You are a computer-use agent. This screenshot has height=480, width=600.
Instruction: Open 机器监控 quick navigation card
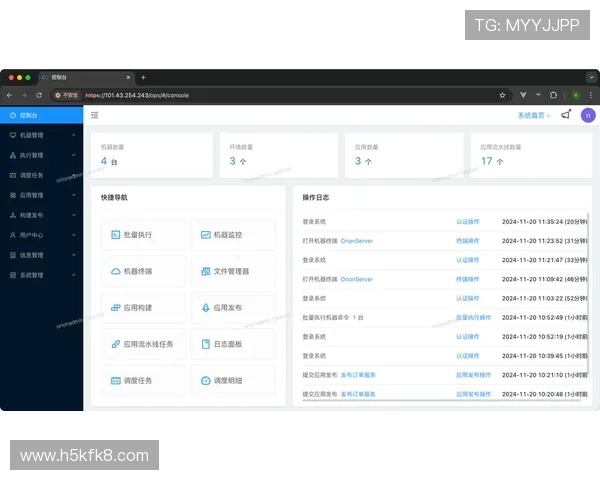[233, 235]
